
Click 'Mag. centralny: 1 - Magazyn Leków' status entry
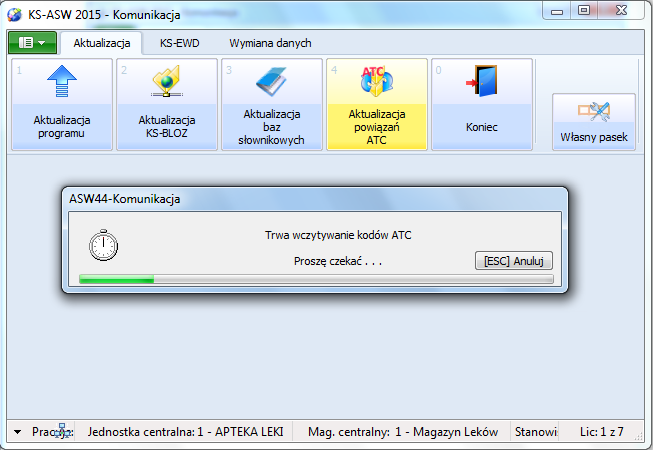pos(403,432)
